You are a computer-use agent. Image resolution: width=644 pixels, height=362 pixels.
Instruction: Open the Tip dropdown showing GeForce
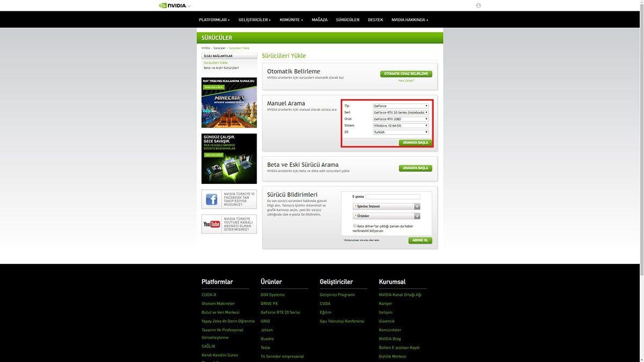(x=401, y=105)
